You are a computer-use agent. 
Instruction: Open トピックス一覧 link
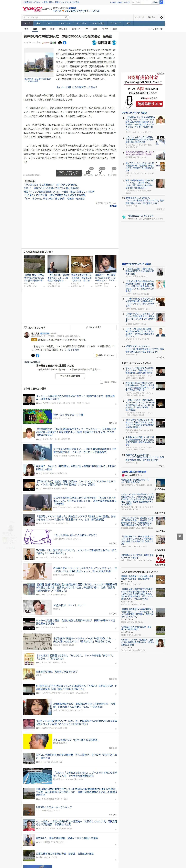click(155, 29)
